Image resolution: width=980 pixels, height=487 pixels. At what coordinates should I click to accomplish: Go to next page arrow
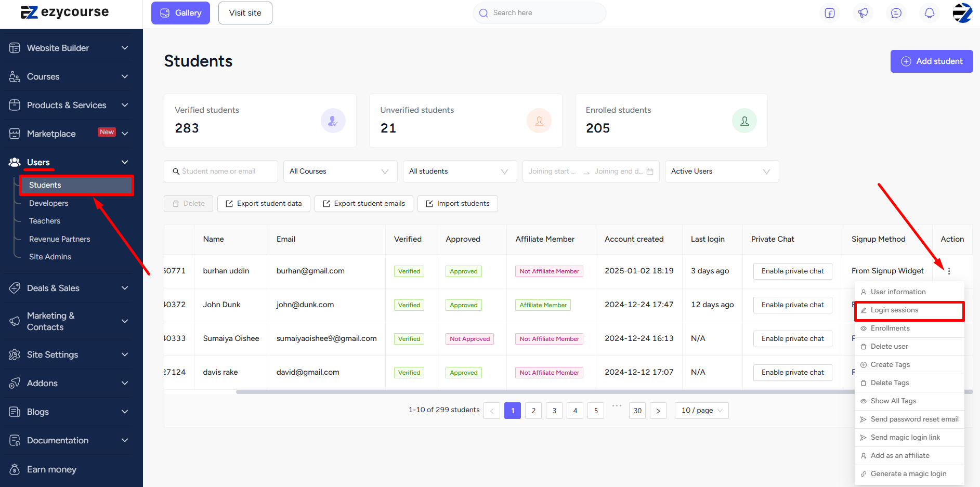pyautogui.click(x=658, y=411)
